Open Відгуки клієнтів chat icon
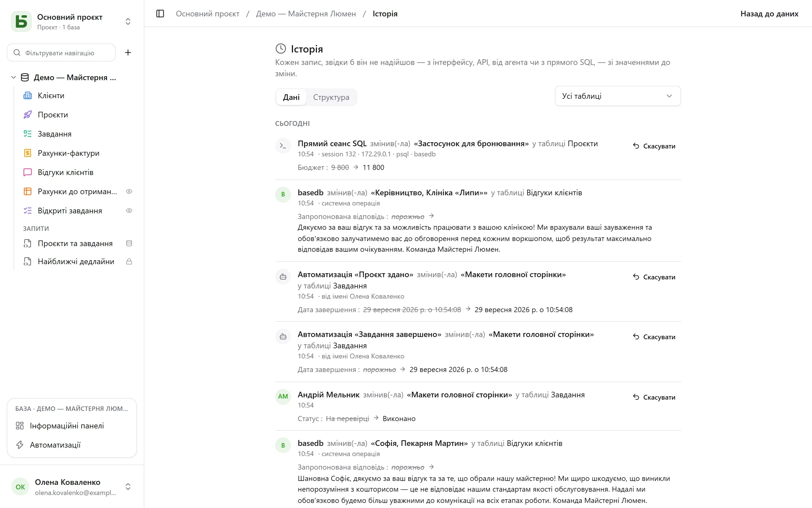 point(28,172)
